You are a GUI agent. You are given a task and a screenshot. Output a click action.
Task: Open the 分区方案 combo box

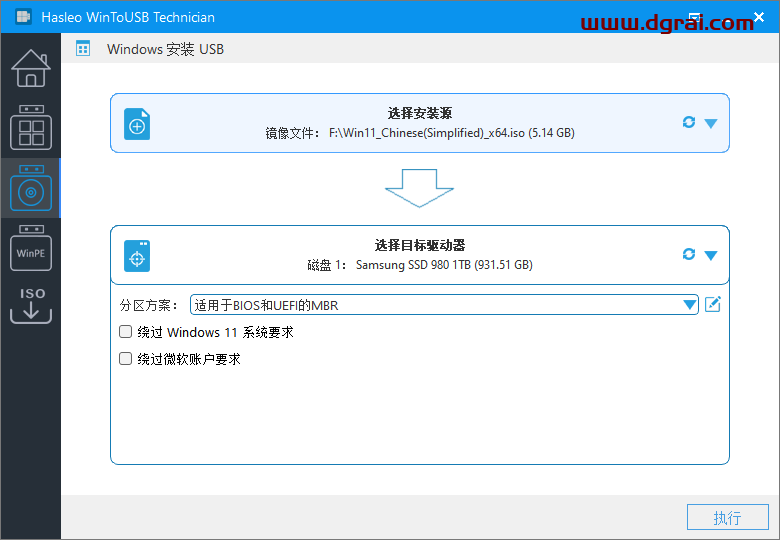coord(444,305)
